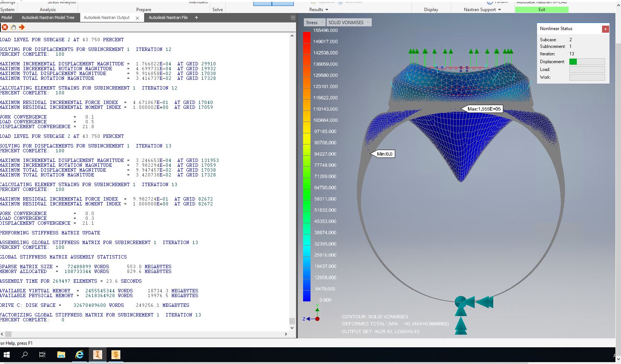
Task: Click the output log vertical scrollbar up arrow
Action: [x=292, y=36]
